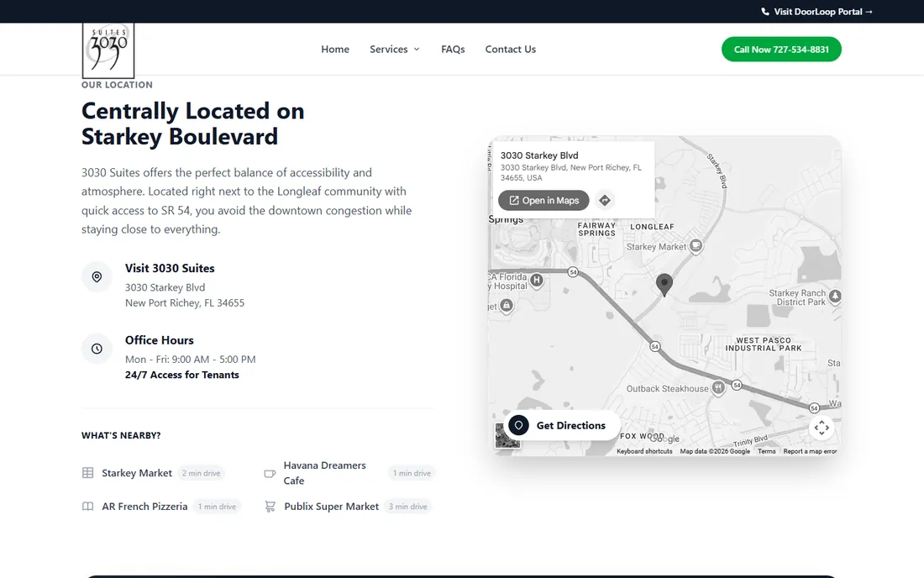The height and width of the screenshot is (578, 924).
Task: Click the WEST PASCO INDUSTRIAL PARK map label
Action: point(763,344)
